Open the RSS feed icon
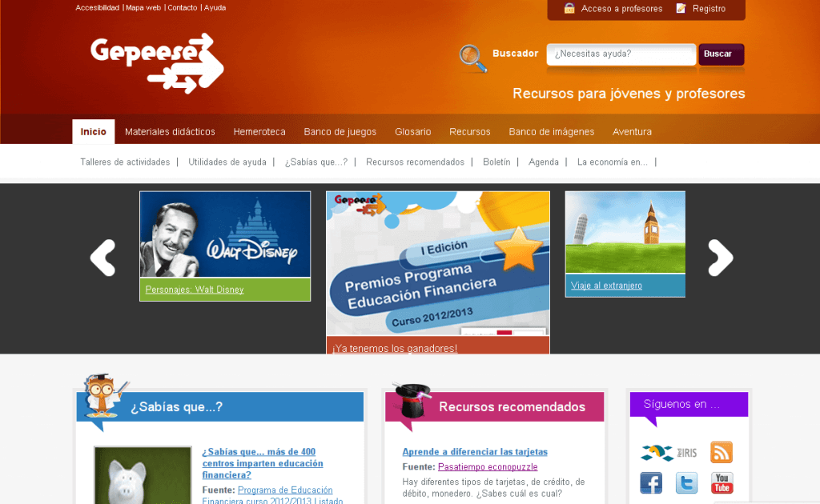820x504 pixels. (722, 452)
